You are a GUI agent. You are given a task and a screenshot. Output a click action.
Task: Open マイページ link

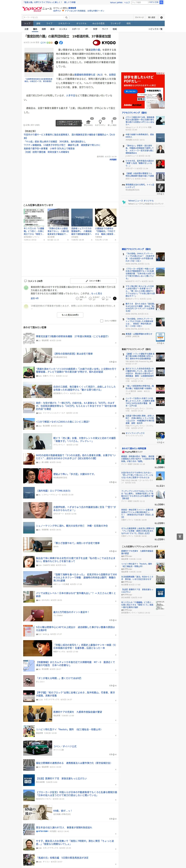pyautogui.click(x=139, y=17)
